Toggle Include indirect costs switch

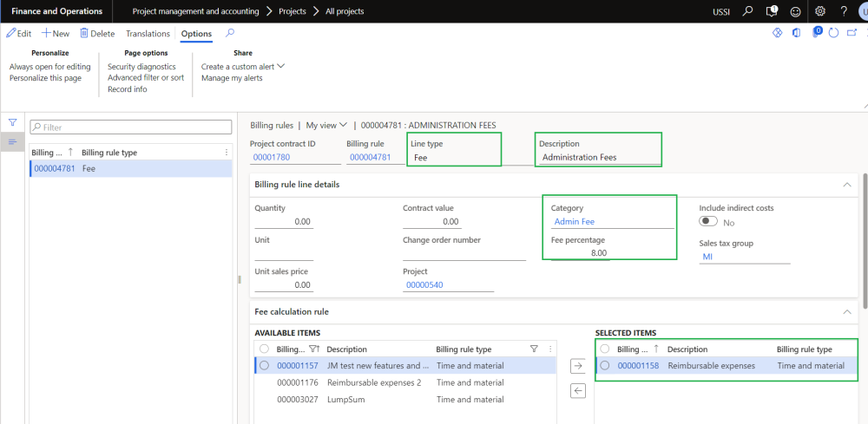tap(708, 222)
